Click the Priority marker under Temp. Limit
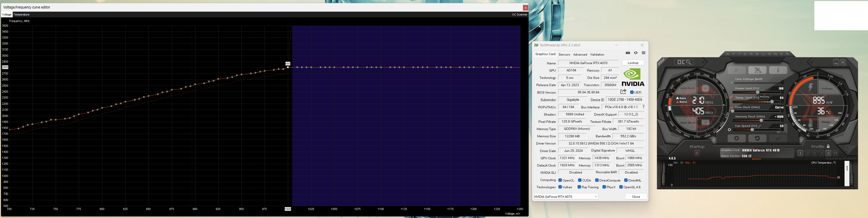Image resolution: width=868 pixels, height=218 pixels. tap(764, 96)
